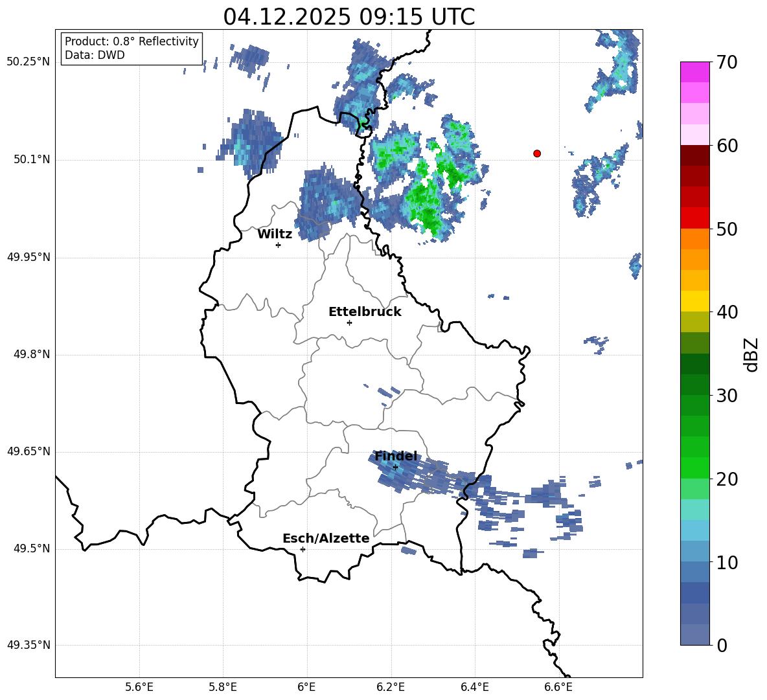Click the colorbar value 60
767x700 pixels.
pyautogui.click(x=727, y=146)
